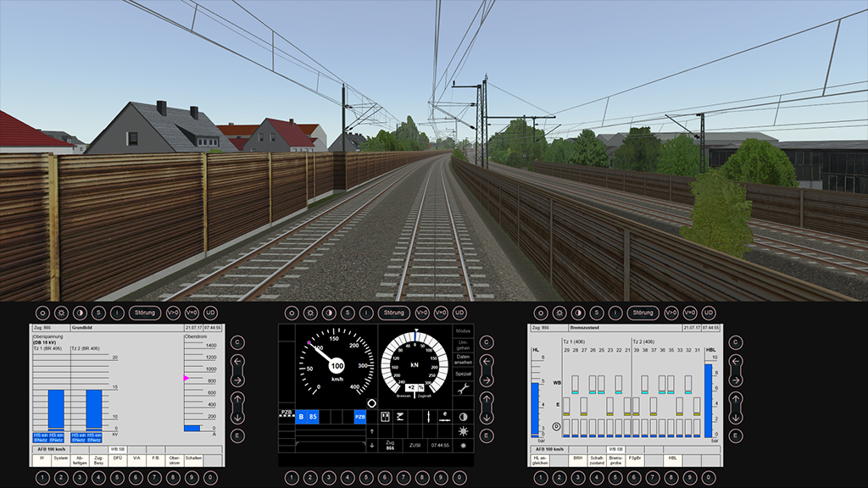The height and width of the screenshot is (488, 868).
Task: Select the Spezial softkey on speedometer display
Action: (464, 374)
